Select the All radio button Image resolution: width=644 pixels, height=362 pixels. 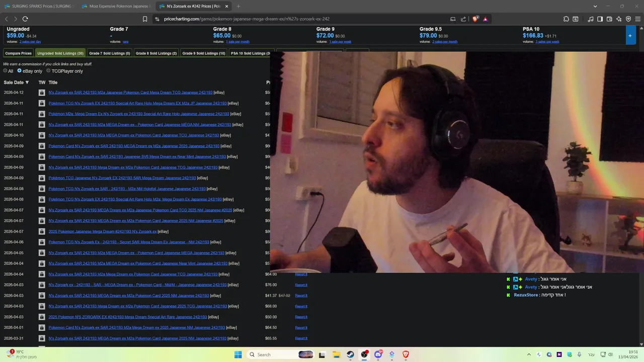[5, 71]
